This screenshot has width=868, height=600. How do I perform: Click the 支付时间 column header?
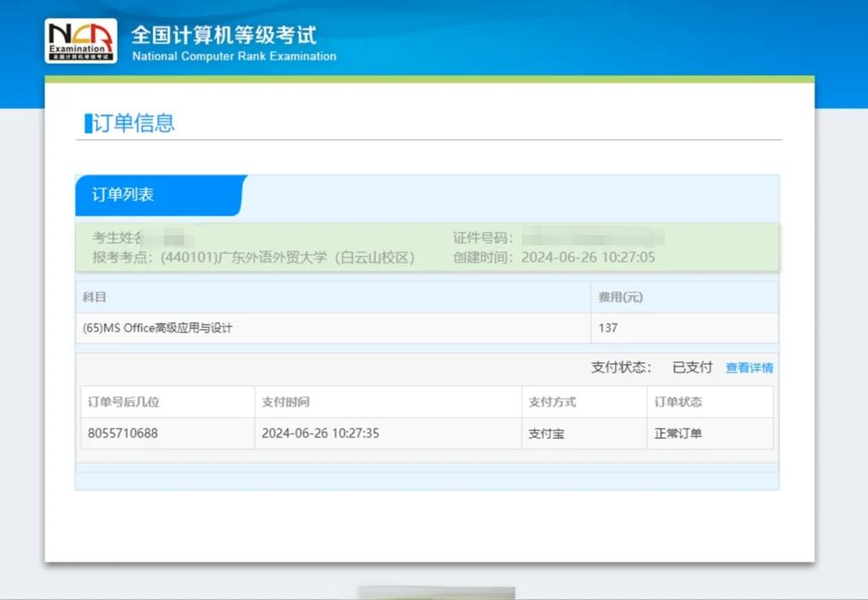pyautogui.click(x=285, y=402)
